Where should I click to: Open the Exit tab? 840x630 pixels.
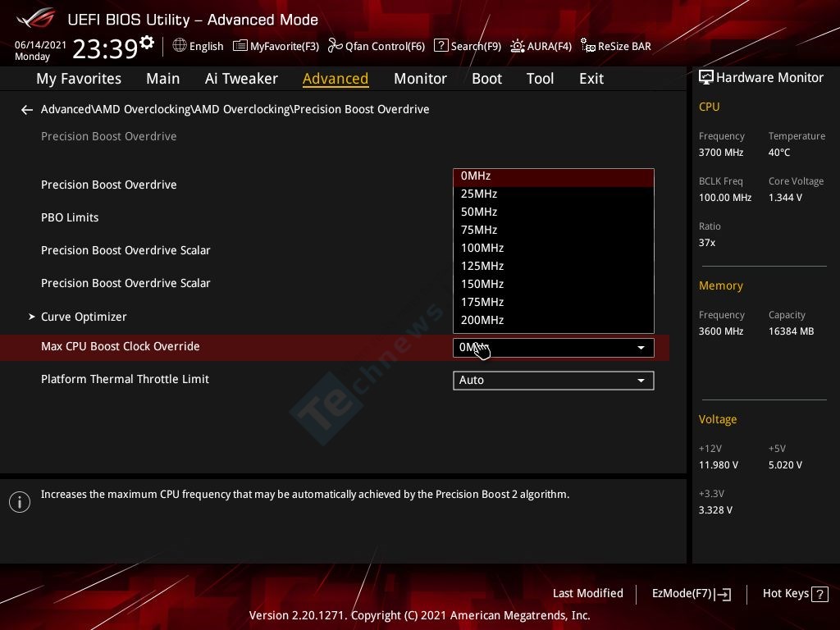(x=591, y=79)
